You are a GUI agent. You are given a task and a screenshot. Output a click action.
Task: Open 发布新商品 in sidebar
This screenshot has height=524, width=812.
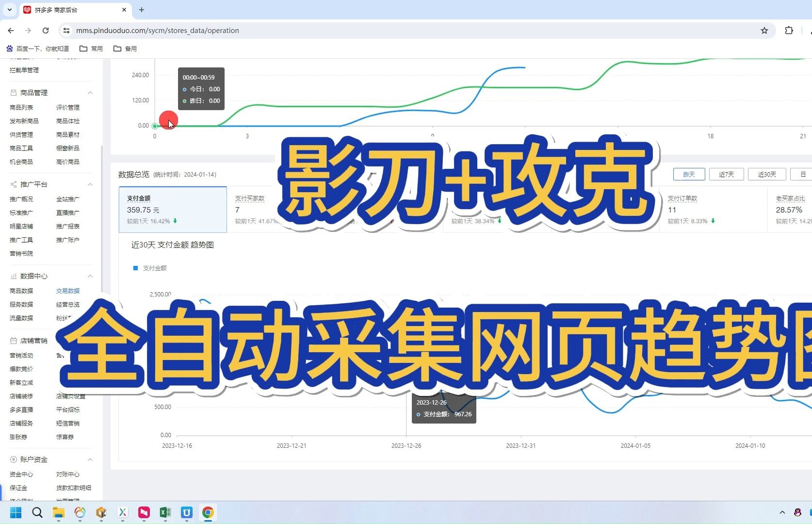24,121
